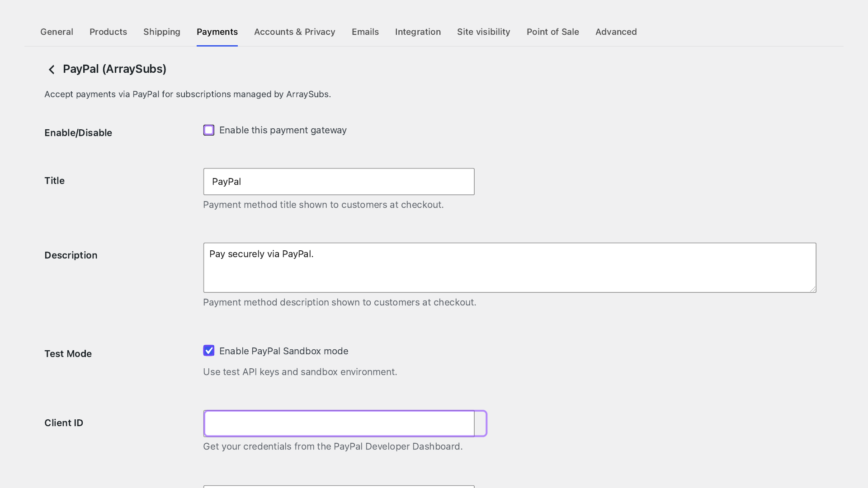Switch to the Emails tab
Viewport: 868px width, 488px height.
(365, 32)
